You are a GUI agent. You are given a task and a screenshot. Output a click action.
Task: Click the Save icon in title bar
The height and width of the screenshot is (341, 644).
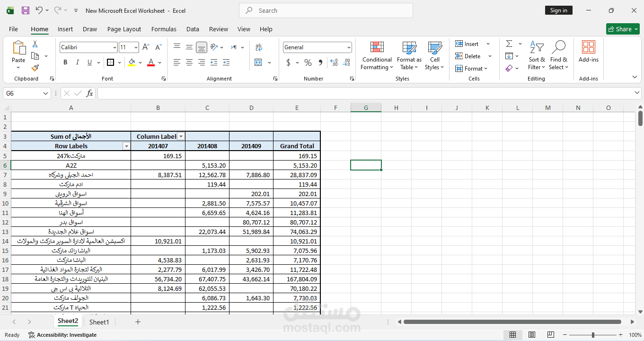point(26,10)
